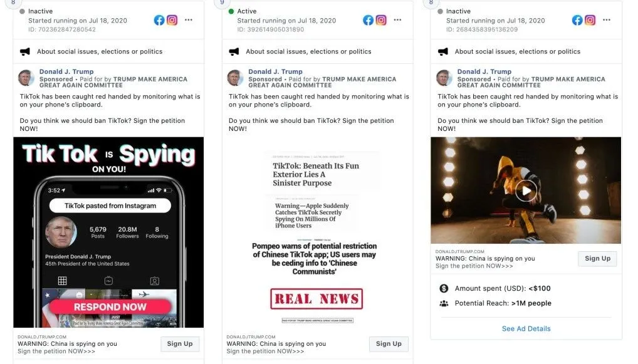Open three-dot options menu on first ad
The height and width of the screenshot is (364, 638).
pos(189,19)
